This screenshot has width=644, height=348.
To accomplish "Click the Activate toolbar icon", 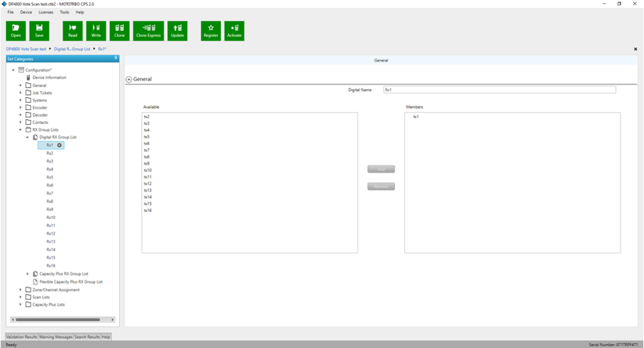I will [234, 30].
